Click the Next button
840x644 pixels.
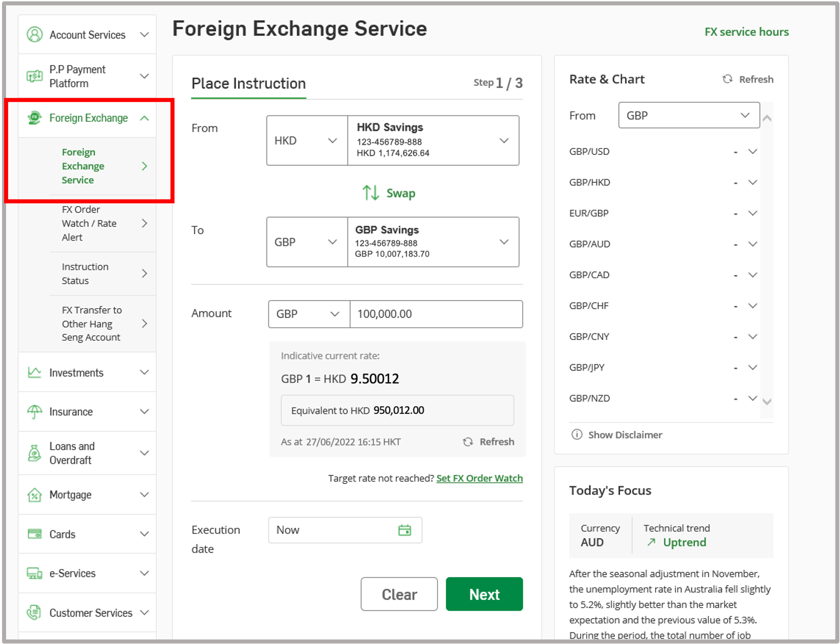[x=484, y=594]
